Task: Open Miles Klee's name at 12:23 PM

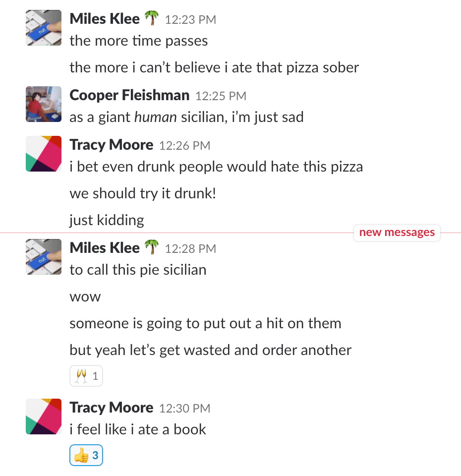Action: 105,19
